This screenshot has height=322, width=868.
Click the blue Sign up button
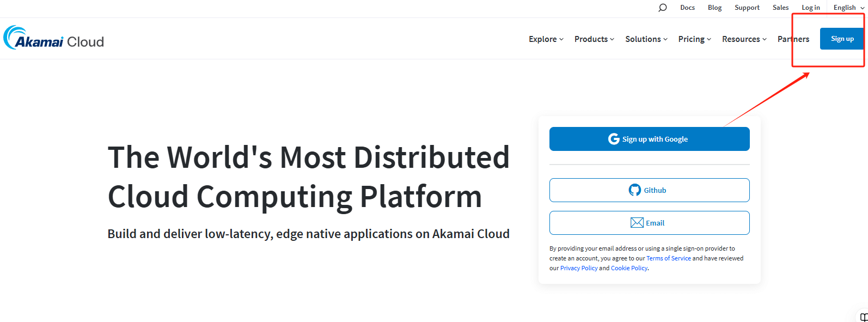842,39
